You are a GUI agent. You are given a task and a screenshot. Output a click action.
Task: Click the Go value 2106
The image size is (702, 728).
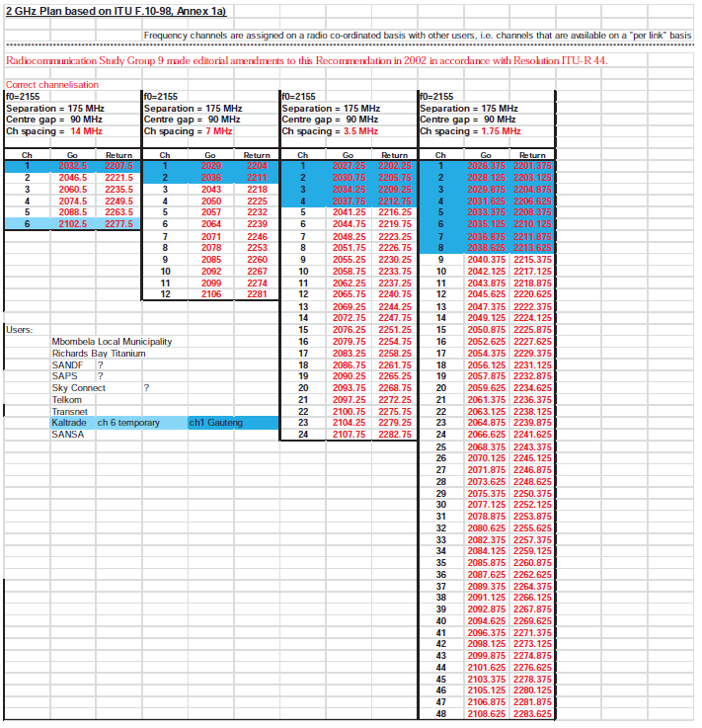(211, 294)
